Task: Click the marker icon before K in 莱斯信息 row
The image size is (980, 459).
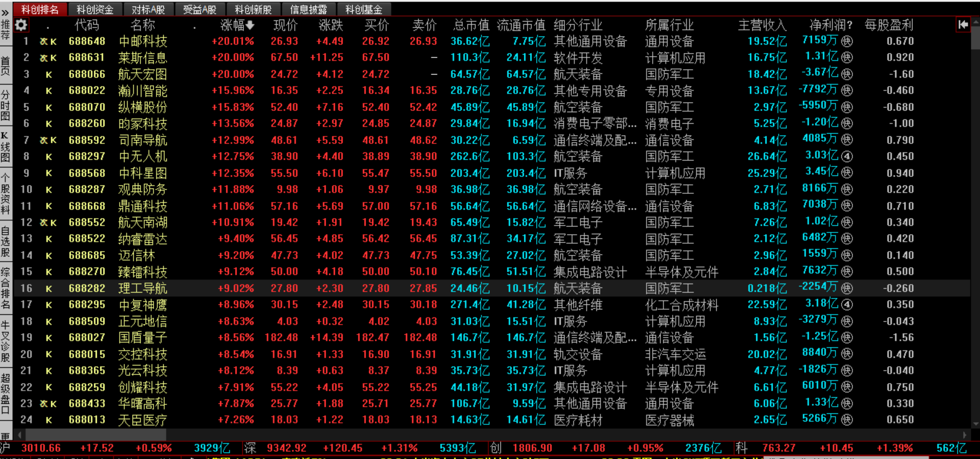Action: pos(44,58)
